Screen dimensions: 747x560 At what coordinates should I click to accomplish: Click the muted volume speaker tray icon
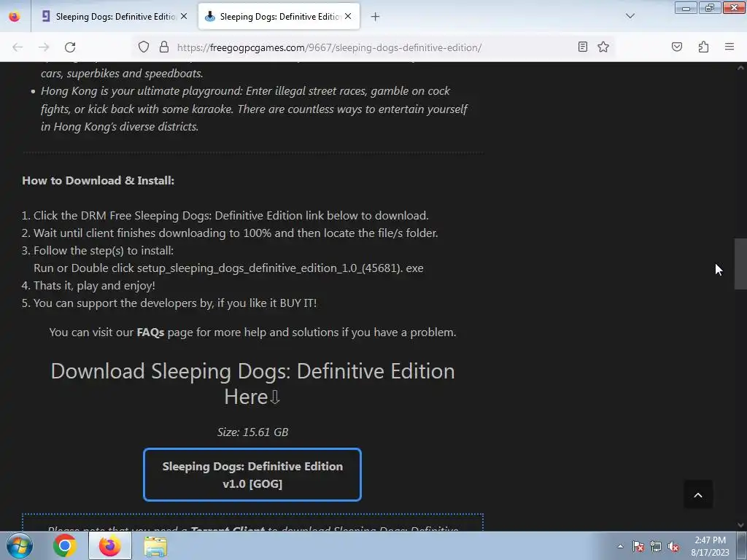[673, 546]
